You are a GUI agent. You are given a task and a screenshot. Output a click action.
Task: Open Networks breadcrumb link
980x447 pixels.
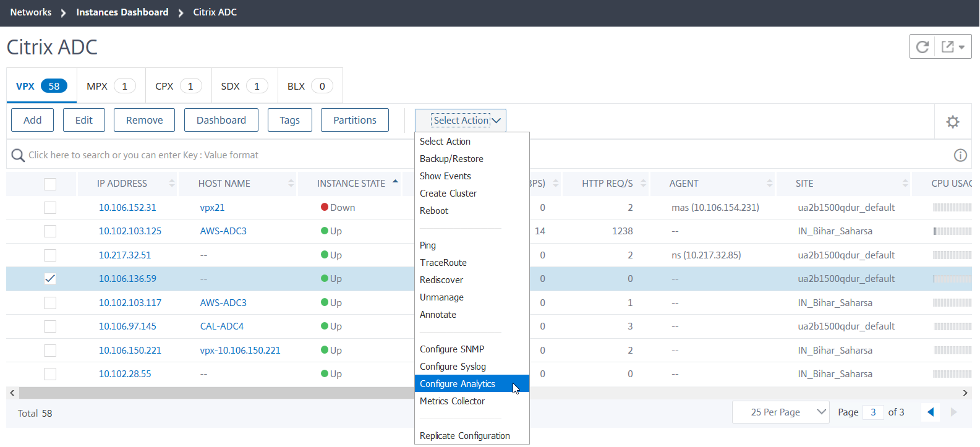pos(31,12)
